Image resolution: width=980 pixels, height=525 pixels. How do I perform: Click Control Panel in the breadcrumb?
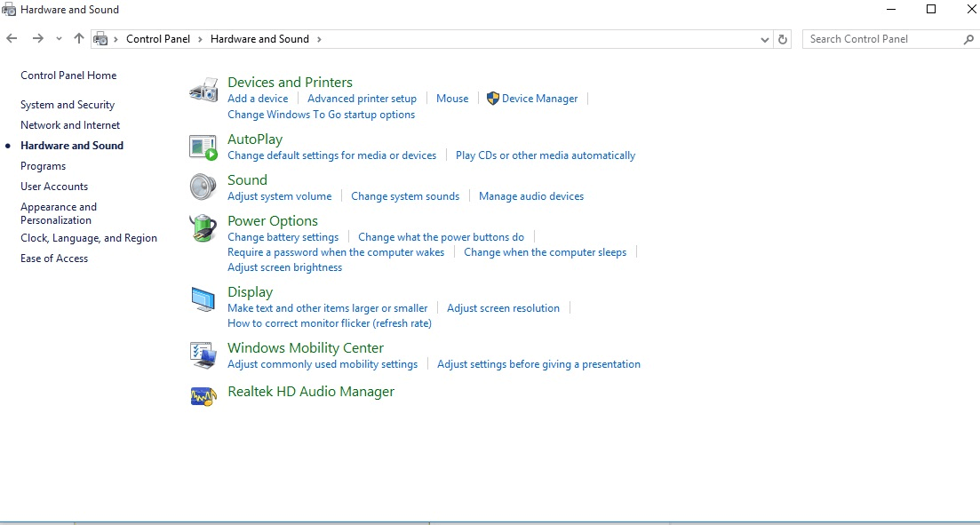point(158,39)
